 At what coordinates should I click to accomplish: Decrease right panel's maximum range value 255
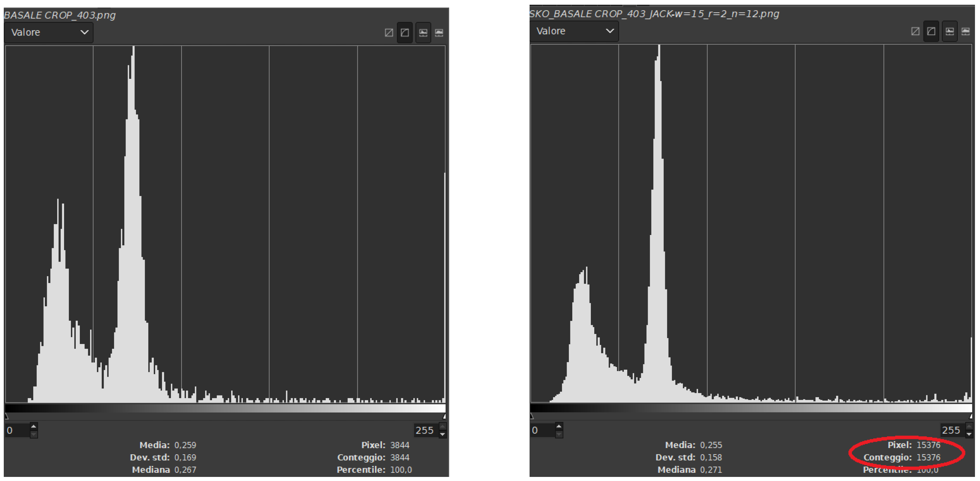click(969, 434)
